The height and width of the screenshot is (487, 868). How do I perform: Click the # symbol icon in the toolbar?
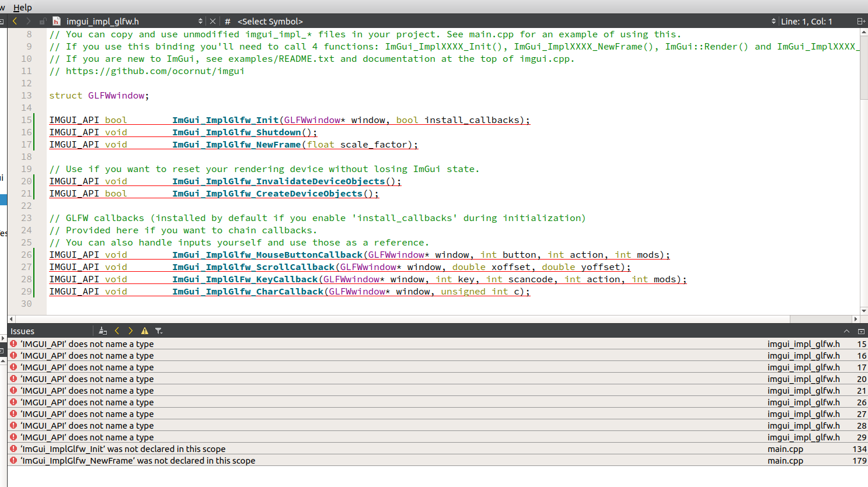pos(227,21)
